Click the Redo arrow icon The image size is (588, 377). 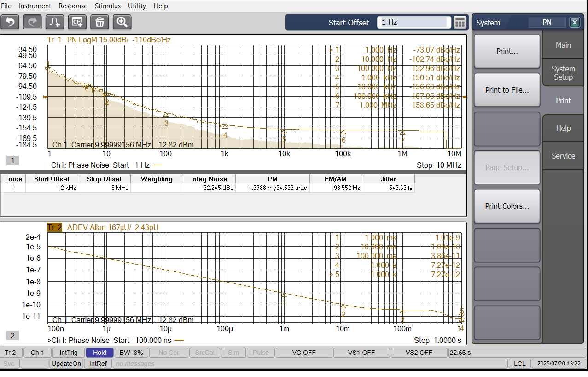click(x=32, y=22)
